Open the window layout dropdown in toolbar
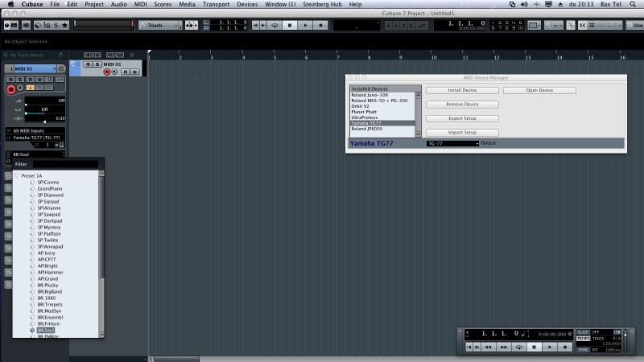 coord(534,26)
